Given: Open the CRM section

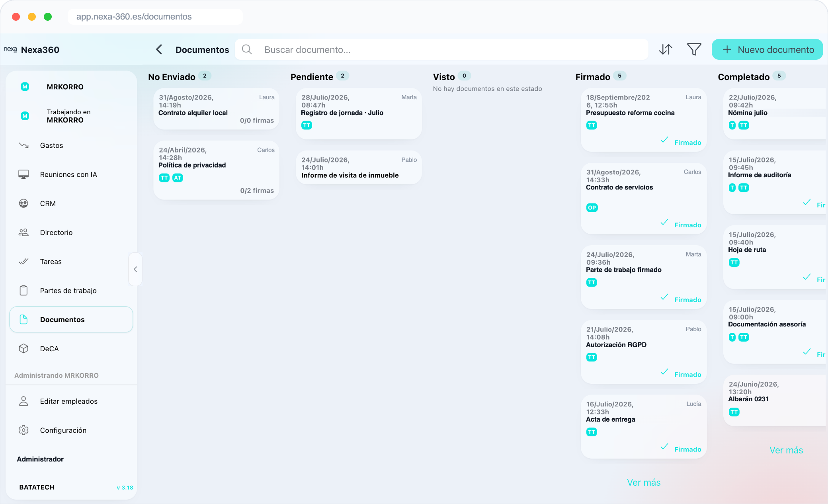Looking at the screenshot, I should click(71, 203).
